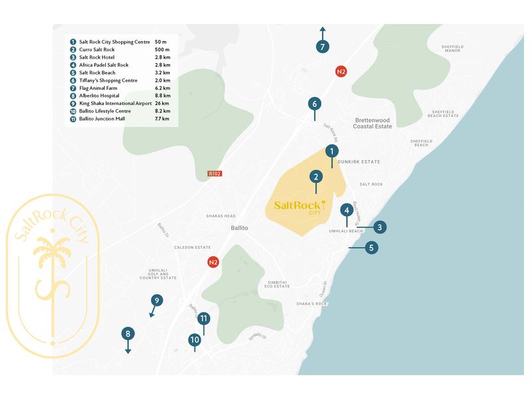This screenshot has width=532, height=399.
Task: Select pin 10 for Ballito Lifestyle Centre
Action: pos(194,340)
